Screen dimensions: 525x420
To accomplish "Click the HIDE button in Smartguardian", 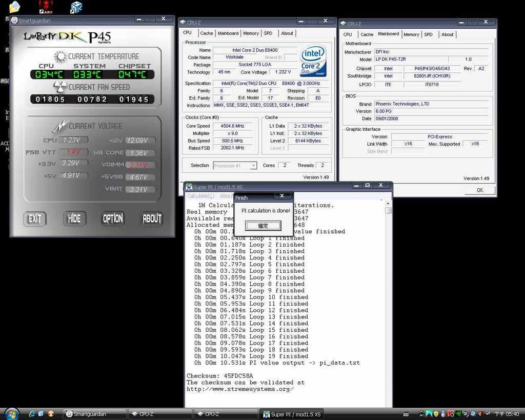I will point(74,218).
